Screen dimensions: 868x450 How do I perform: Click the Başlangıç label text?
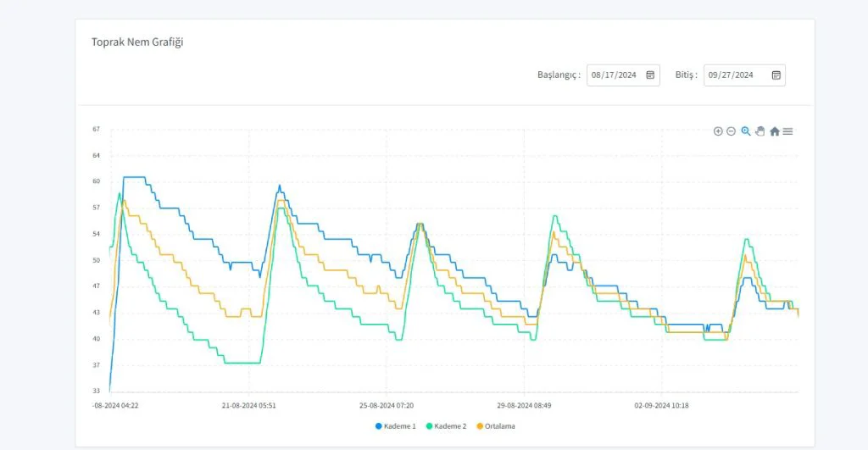point(559,75)
